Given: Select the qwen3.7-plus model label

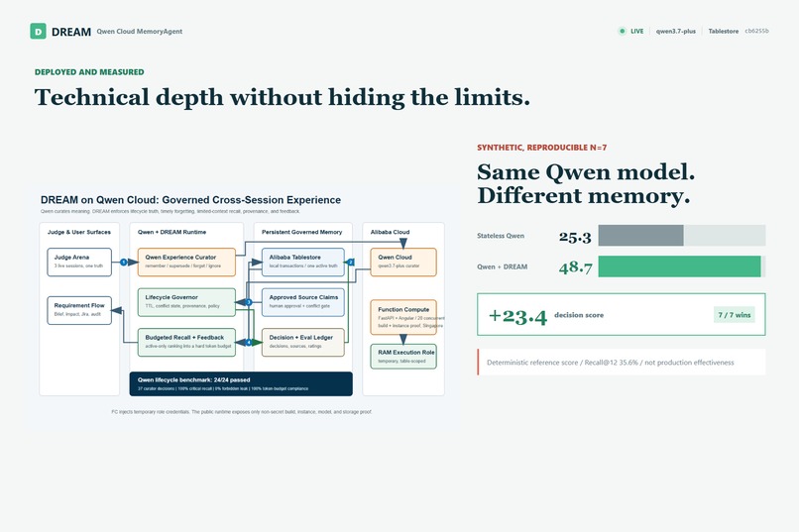Looking at the screenshot, I should (676, 31).
